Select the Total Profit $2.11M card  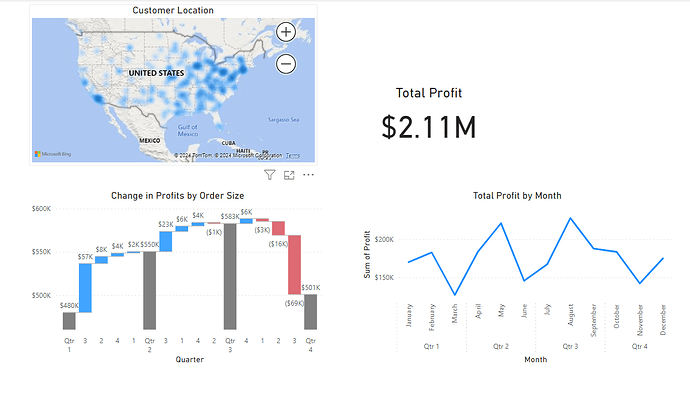[429, 115]
